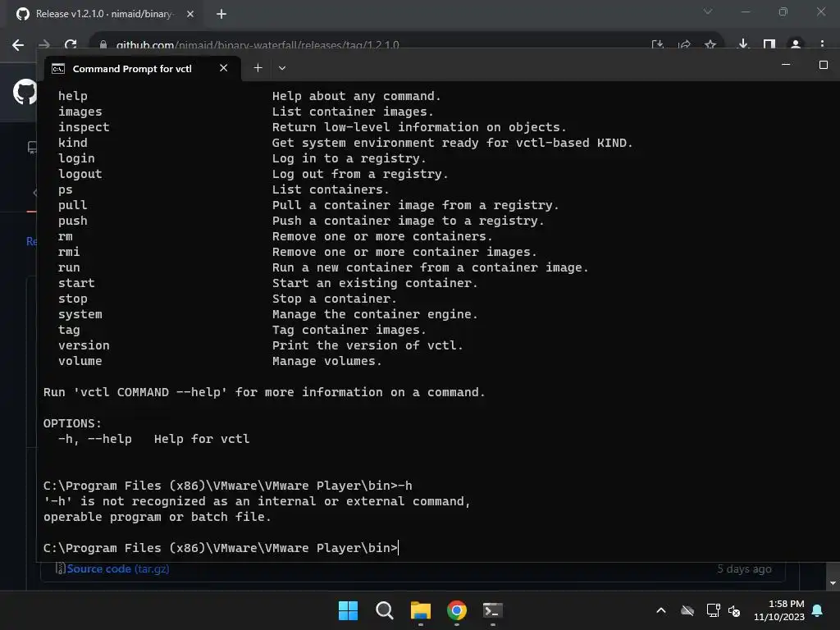This screenshot has width=840, height=630.
Task: Open OneDrive tray icon
Action: click(x=687, y=610)
